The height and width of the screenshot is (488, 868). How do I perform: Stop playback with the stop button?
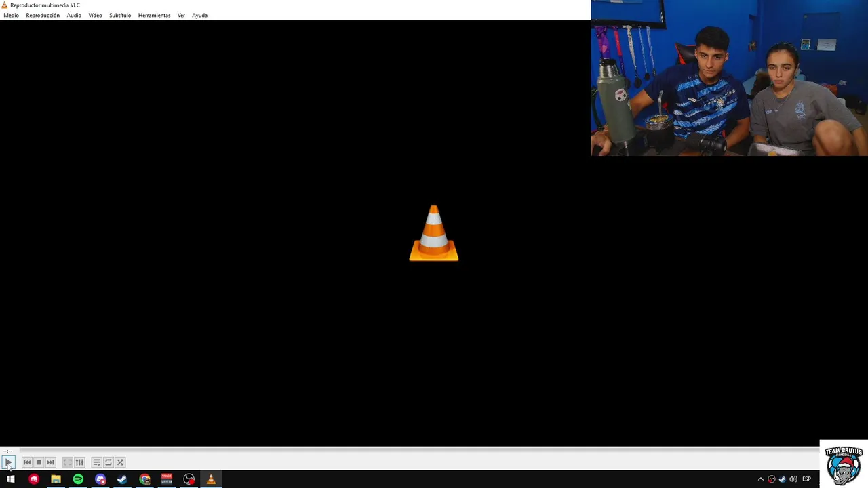39,462
